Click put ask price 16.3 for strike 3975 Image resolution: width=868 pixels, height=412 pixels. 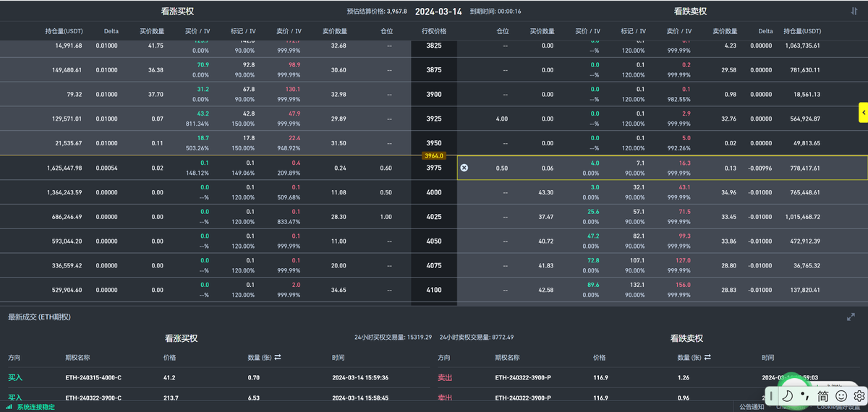coord(684,163)
